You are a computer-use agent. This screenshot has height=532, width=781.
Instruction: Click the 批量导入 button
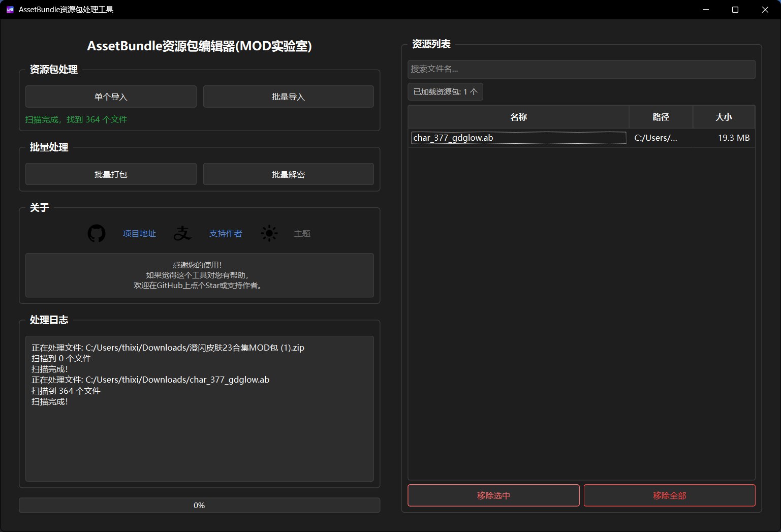(x=288, y=96)
